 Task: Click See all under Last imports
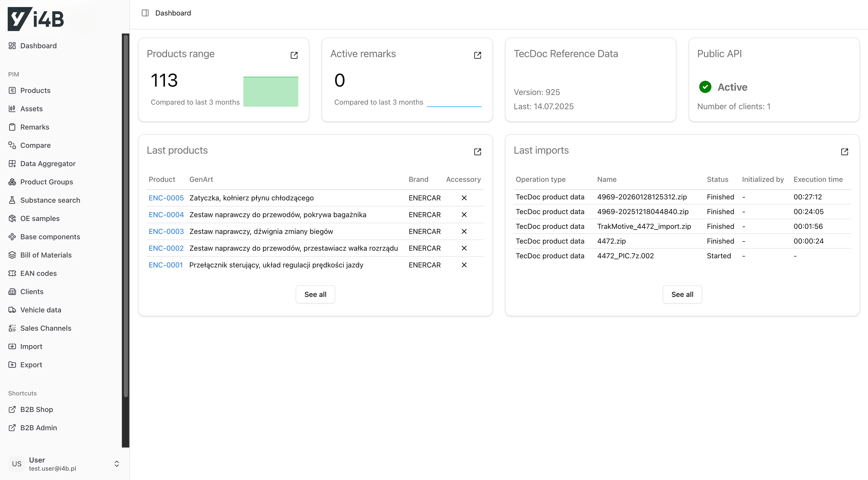tap(682, 295)
